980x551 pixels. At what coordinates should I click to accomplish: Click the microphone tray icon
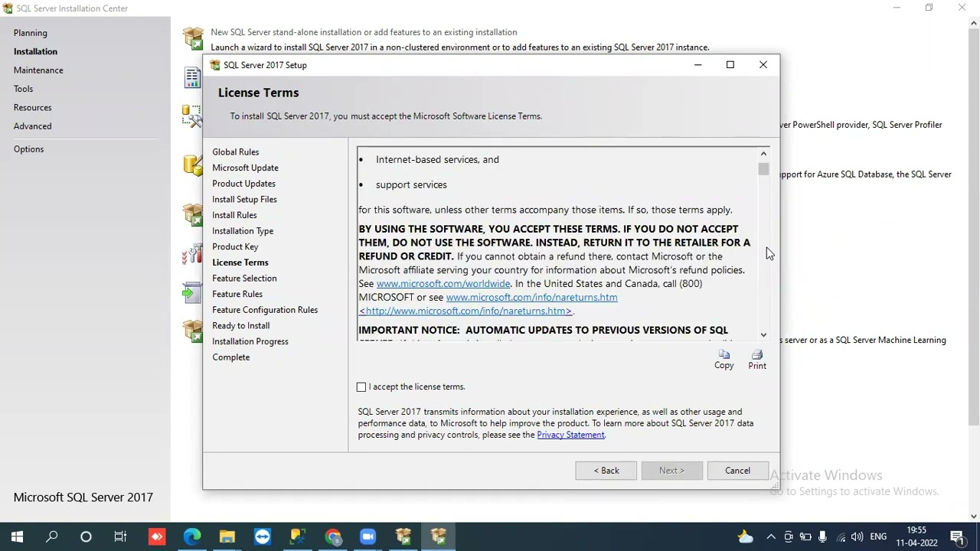[x=823, y=536]
